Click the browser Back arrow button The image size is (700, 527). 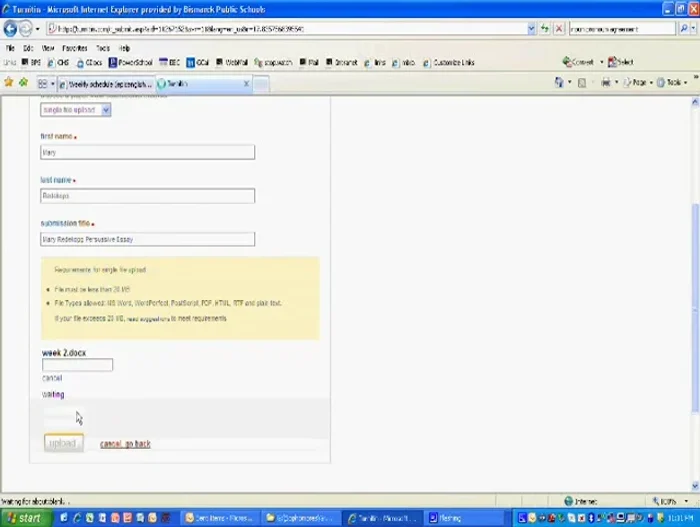pos(11,29)
